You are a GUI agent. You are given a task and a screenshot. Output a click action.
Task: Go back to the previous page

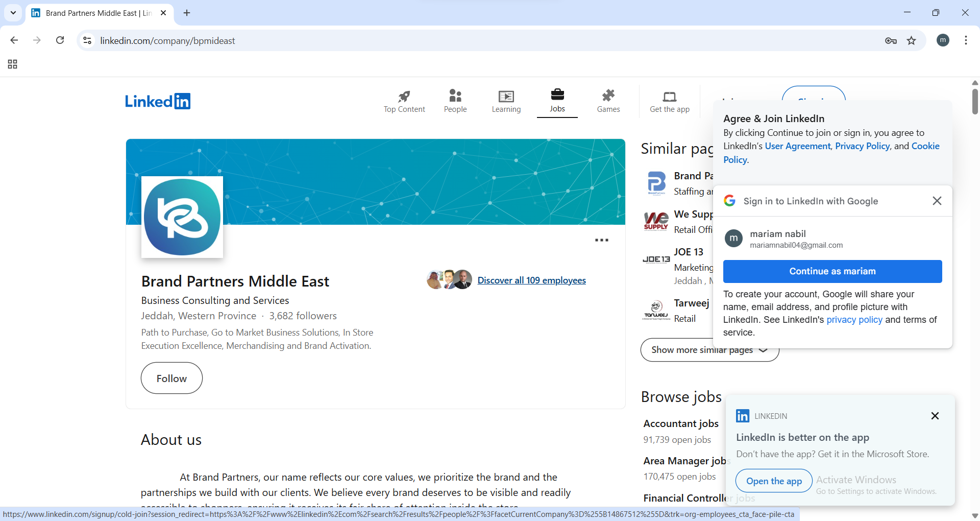click(14, 40)
